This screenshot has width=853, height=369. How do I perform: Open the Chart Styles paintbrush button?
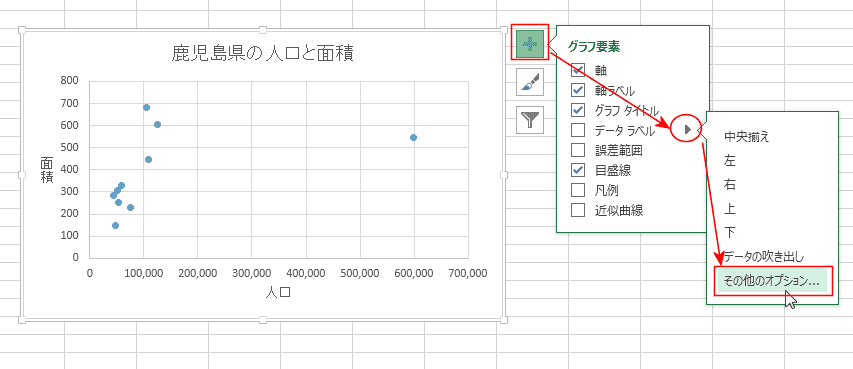click(x=530, y=82)
